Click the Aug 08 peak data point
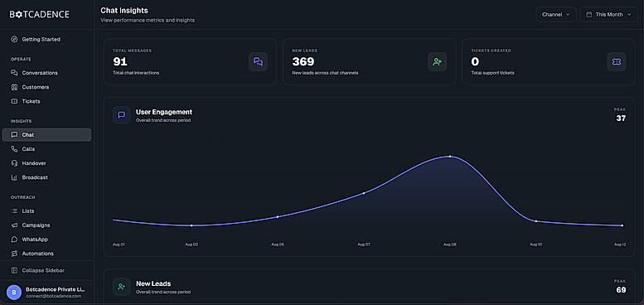 [x=450, y=157]
